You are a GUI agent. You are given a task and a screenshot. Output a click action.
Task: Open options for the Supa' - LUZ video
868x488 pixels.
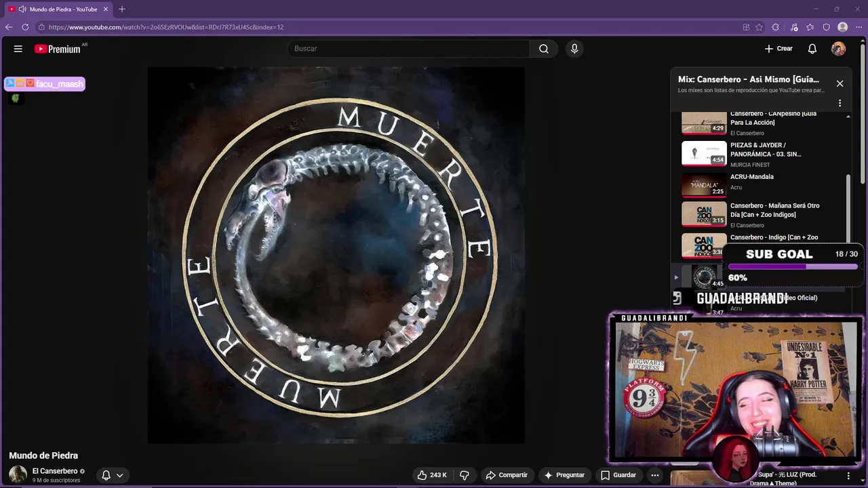click(x=848, y=476)
